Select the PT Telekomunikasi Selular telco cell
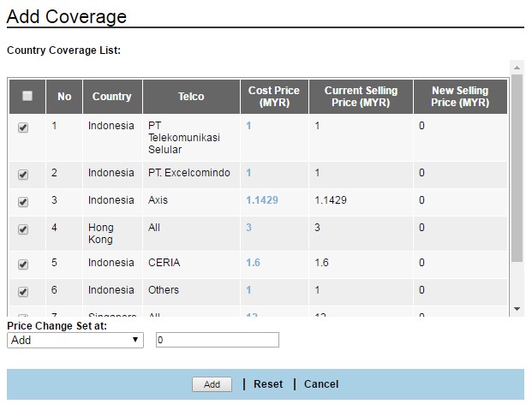 pos(191,138)
